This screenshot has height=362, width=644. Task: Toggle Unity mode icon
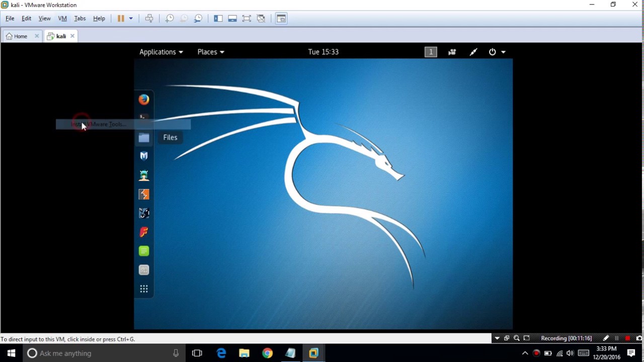click(x=261, y=19)
